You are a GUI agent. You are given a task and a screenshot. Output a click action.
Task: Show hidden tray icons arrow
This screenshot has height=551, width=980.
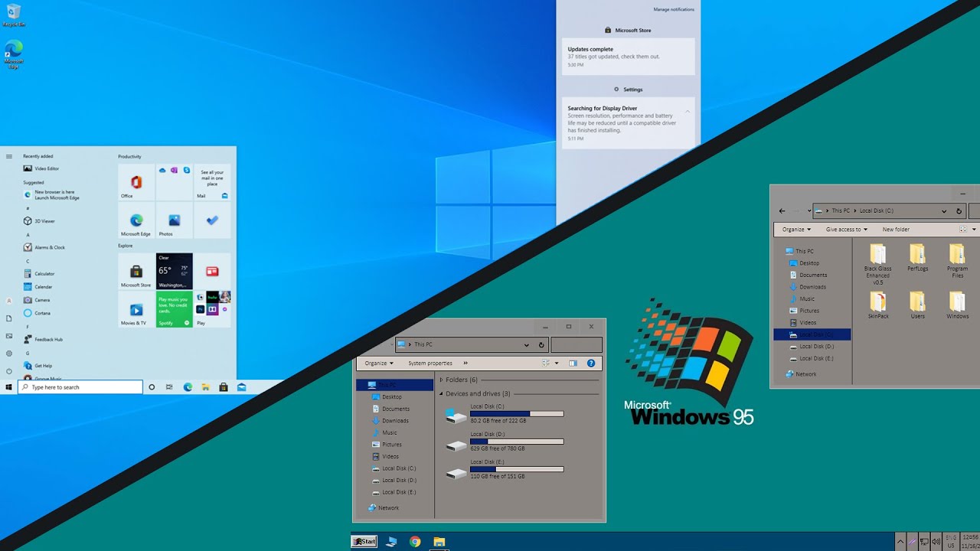click(x=900, y=542)
